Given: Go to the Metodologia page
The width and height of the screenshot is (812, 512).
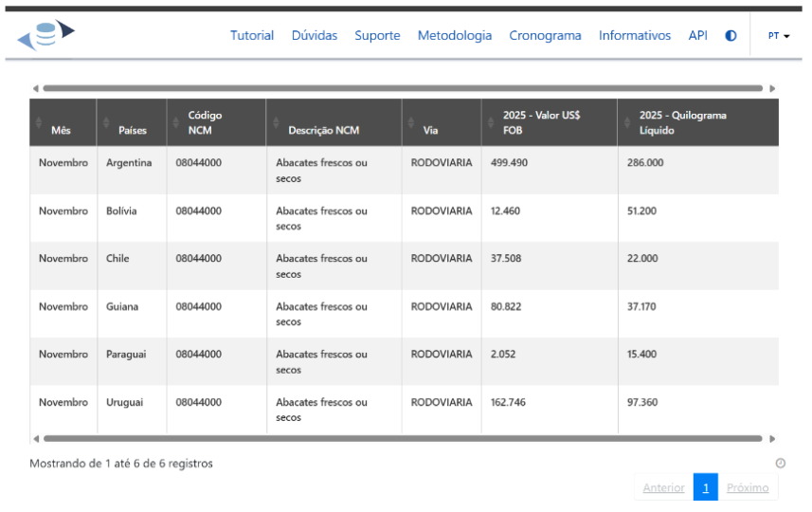Looking at the screenshot, I should coord(455,36).
